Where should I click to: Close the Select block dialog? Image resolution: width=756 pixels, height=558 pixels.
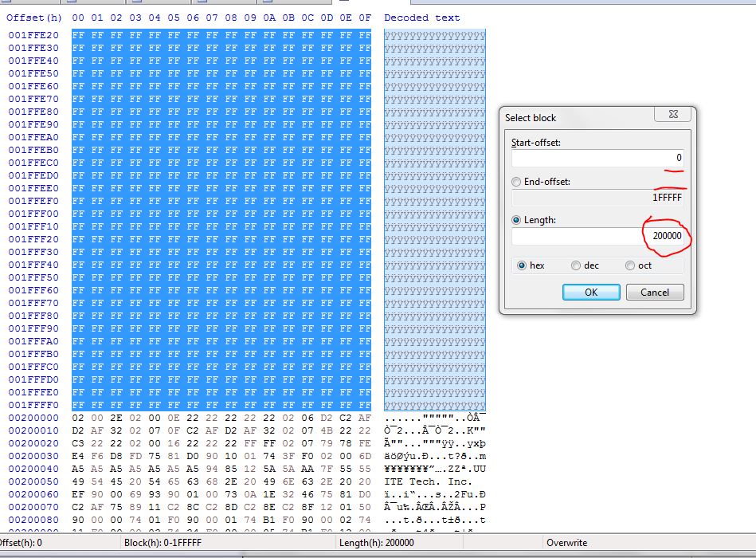tap(673, 114)
